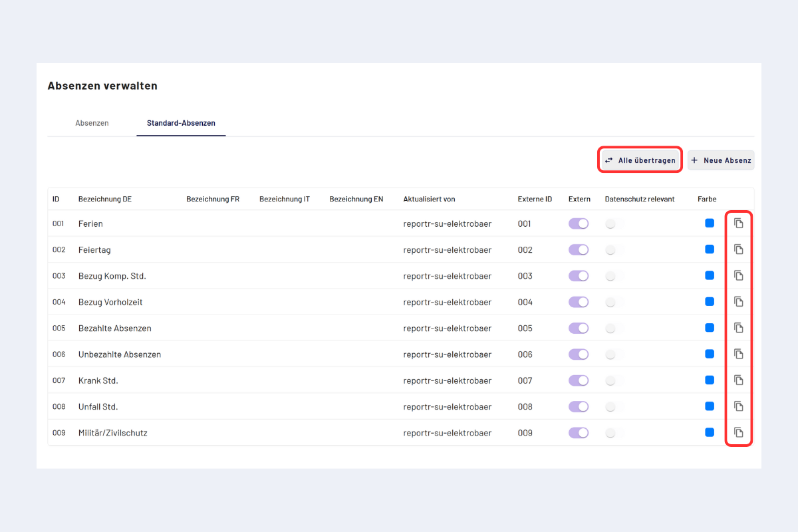Copy the Bezug Vorholzeit absence
This screenshot has height=532, width=798.
pyautogui.click(x=738, y=302)
